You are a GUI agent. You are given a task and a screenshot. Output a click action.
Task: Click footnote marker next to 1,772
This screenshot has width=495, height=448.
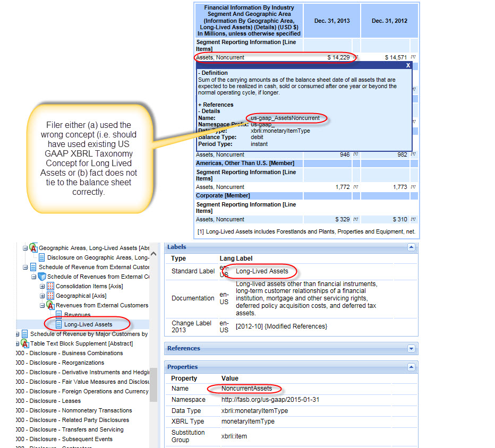click(355, 186)
